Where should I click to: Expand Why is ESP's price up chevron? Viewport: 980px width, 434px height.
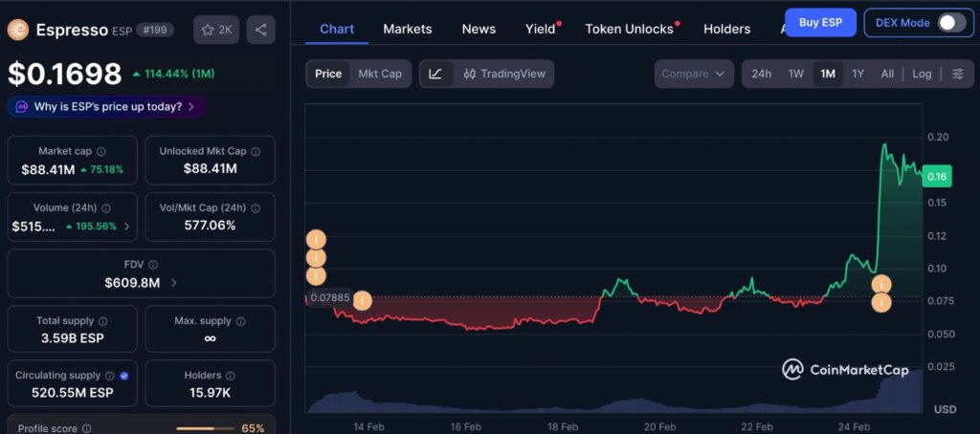coord(191,107)
